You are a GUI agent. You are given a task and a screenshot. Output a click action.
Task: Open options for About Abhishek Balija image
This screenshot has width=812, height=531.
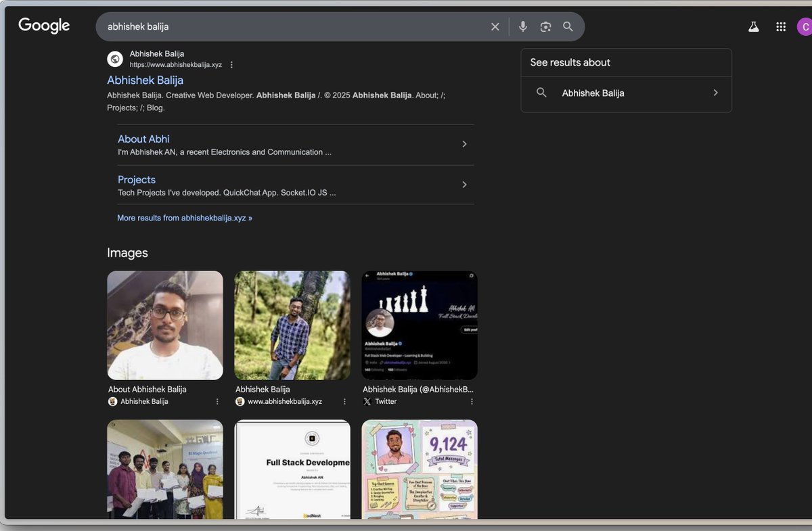(217, 401)
